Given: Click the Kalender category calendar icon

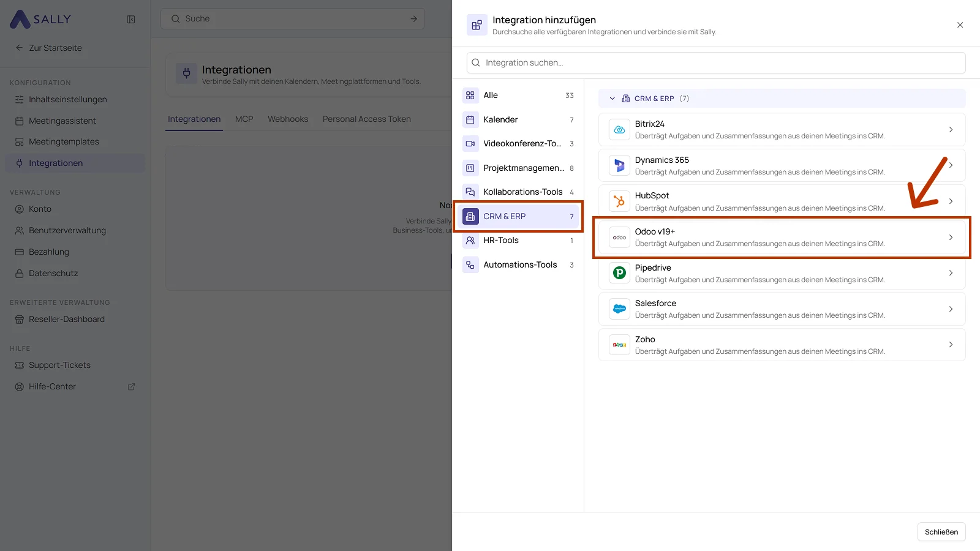Looking at the screenshot, I should 470,120.
